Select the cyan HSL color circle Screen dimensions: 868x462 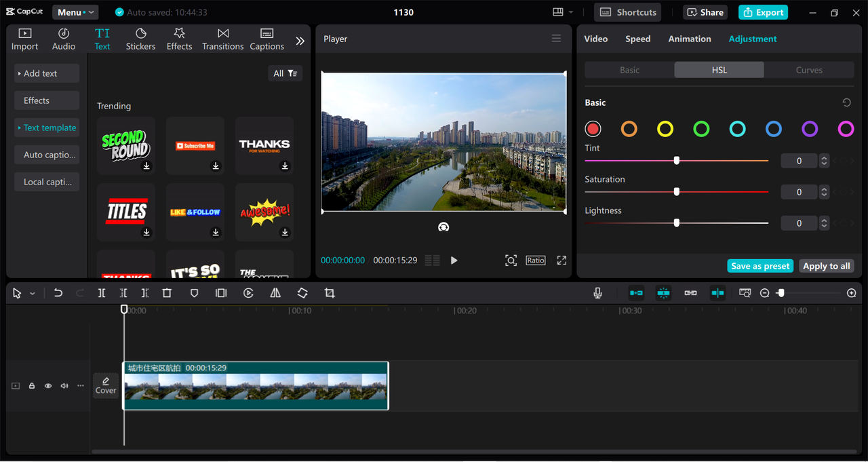737,129
